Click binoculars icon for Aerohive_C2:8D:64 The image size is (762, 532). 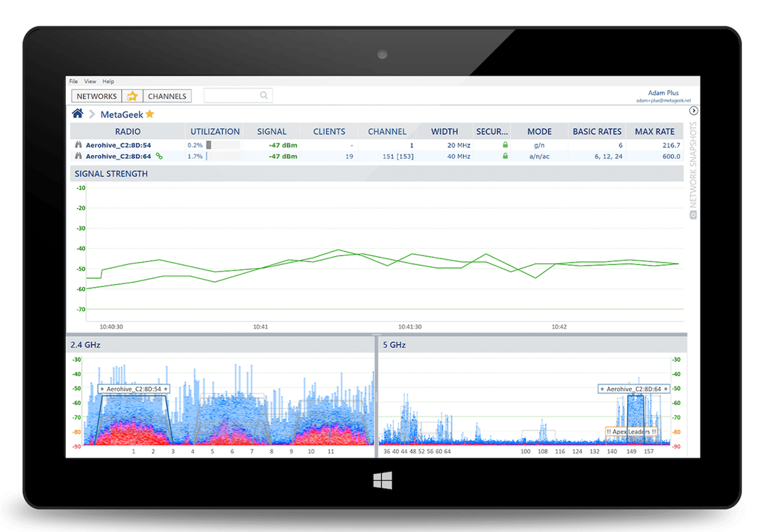coord(78,156)
